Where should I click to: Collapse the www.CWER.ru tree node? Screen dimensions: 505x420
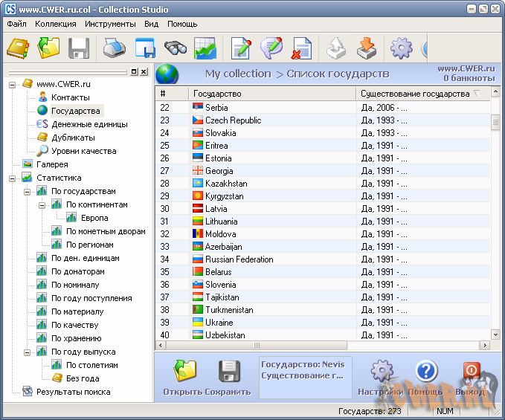tap(13, 84)
